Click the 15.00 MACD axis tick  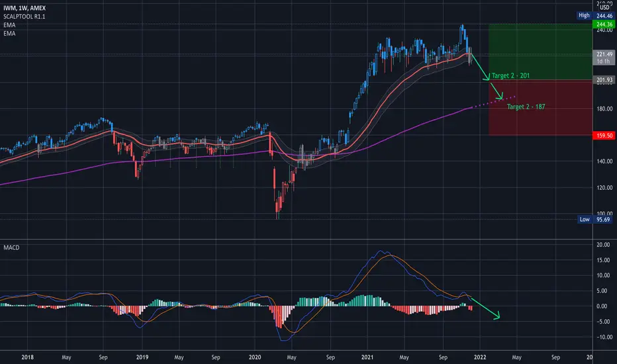click(x=603, y=259)
